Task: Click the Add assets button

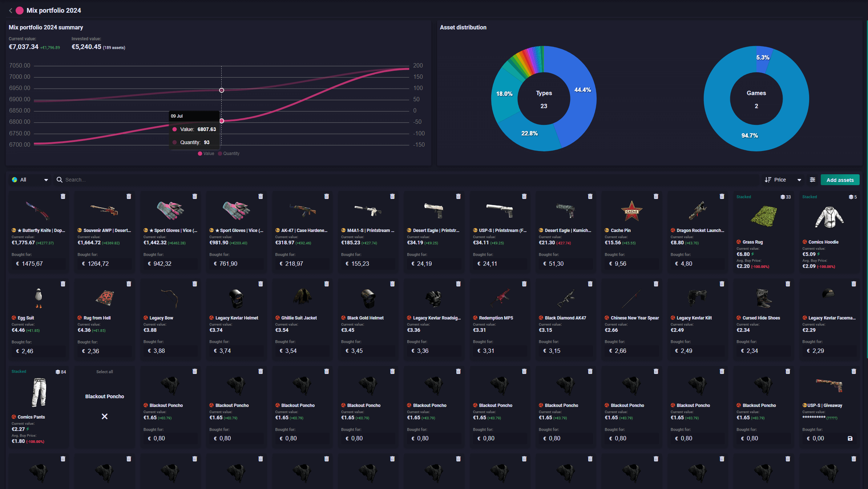Action: (x=840, y=179)
